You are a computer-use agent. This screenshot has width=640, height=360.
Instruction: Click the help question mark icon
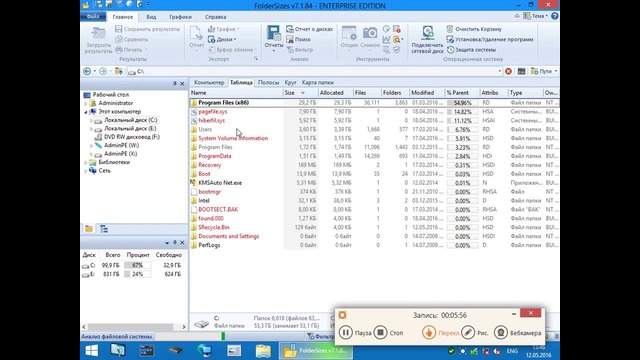[554, 16]
